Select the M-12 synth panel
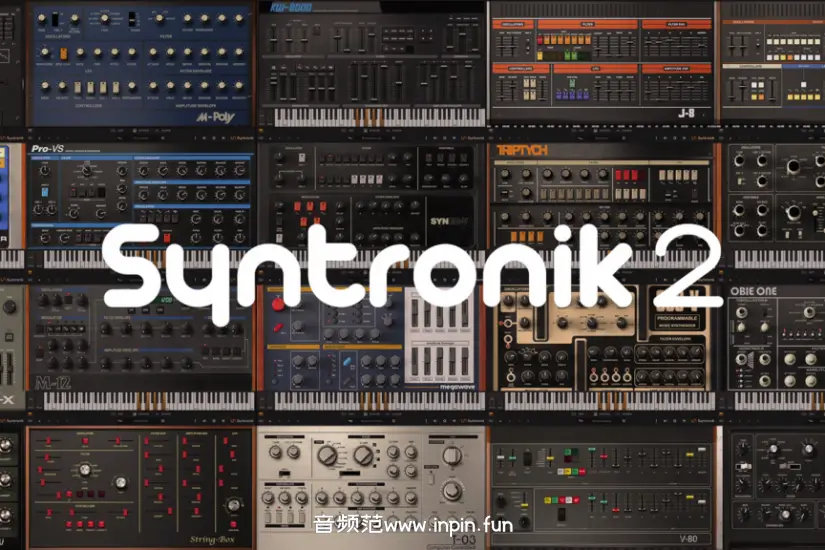 pyautogui.click(x=141, y=338)
